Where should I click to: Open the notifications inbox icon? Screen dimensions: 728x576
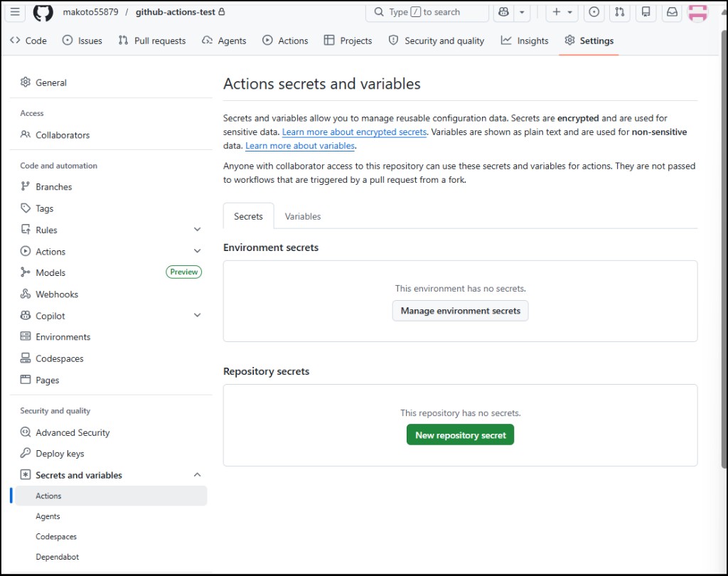coord(672,12)
